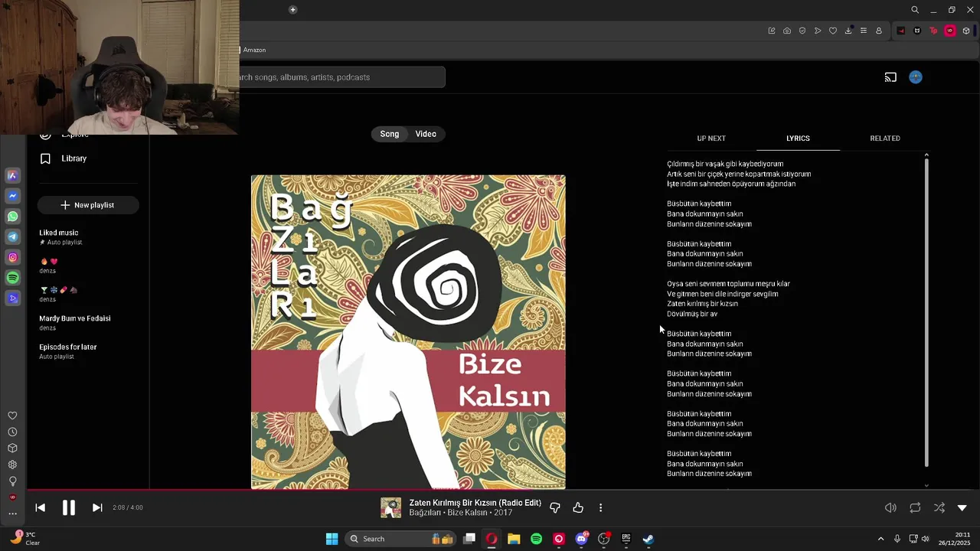Switch to Song mode

[390, 134]
